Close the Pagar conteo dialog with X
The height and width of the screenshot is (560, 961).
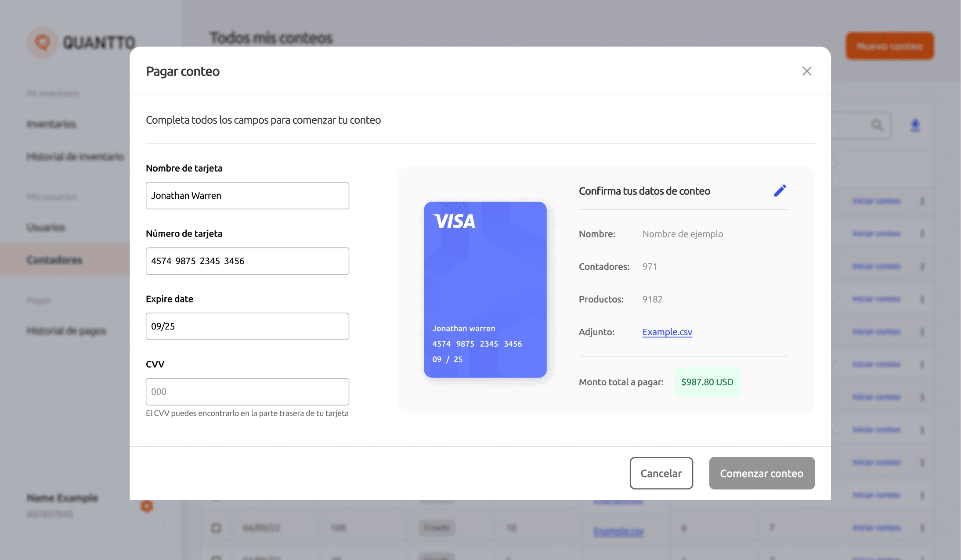(806, 71)
